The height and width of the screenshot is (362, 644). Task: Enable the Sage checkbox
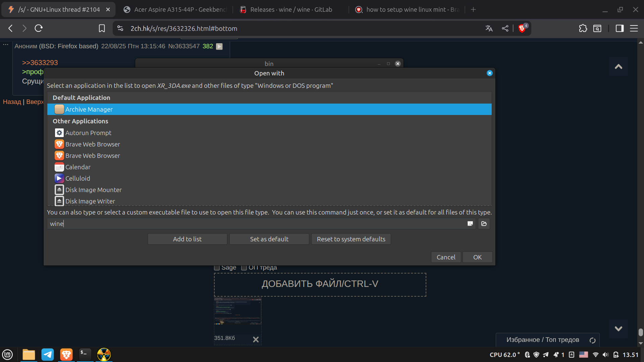click(x=217, y=268)
